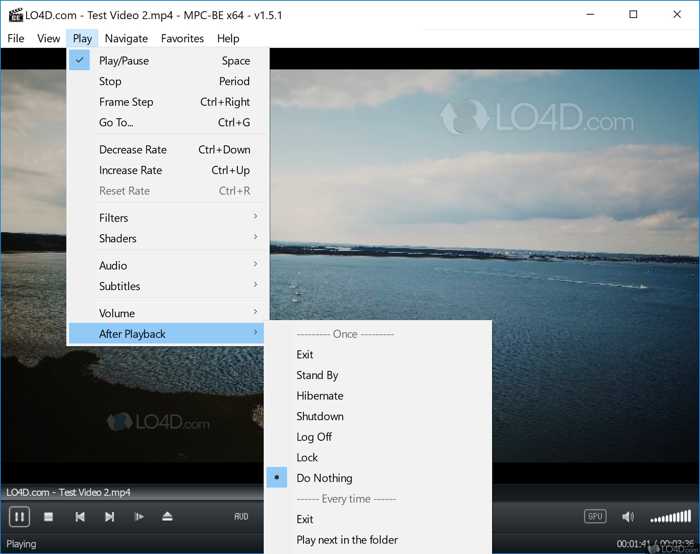The height and width of the screenshot is (554, 700).
Task: Stop playback with the square stop button
Action: [x=49, y=517]
